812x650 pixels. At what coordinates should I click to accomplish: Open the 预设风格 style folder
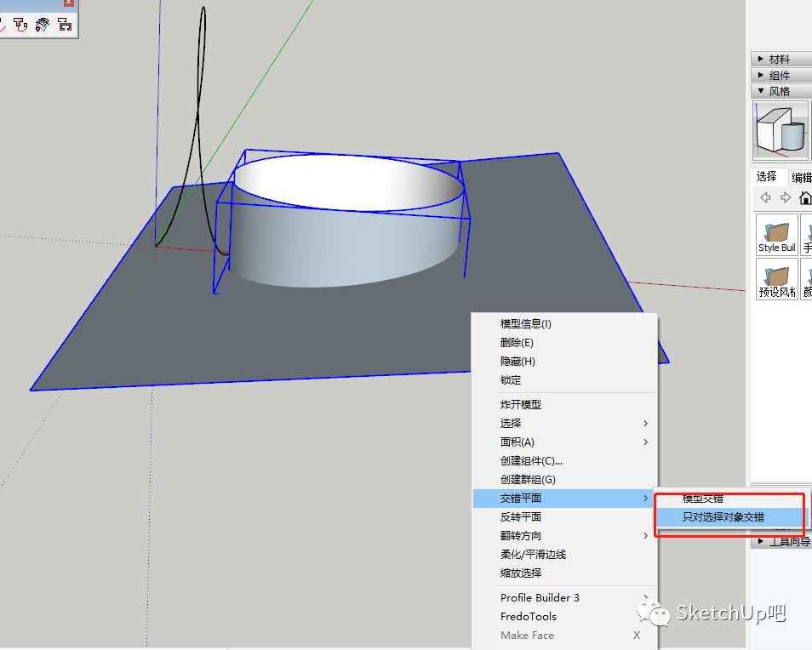point(777,278)
